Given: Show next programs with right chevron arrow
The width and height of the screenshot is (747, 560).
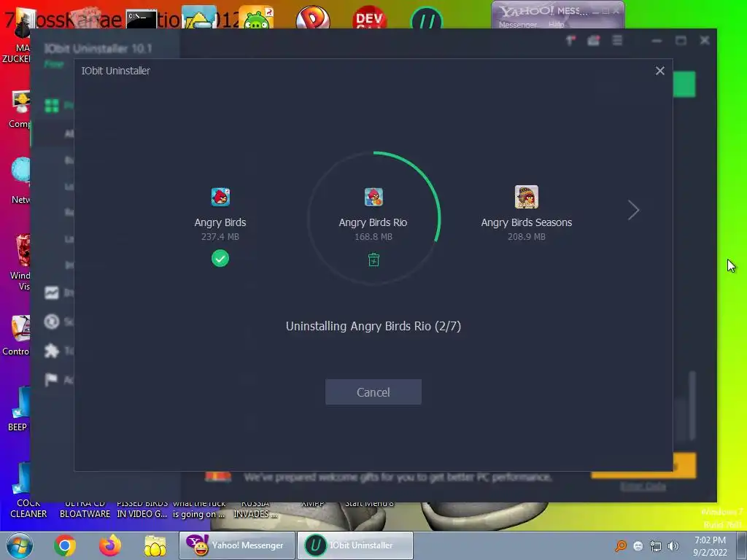Looking at the screenshot, I should click(633, 210).
